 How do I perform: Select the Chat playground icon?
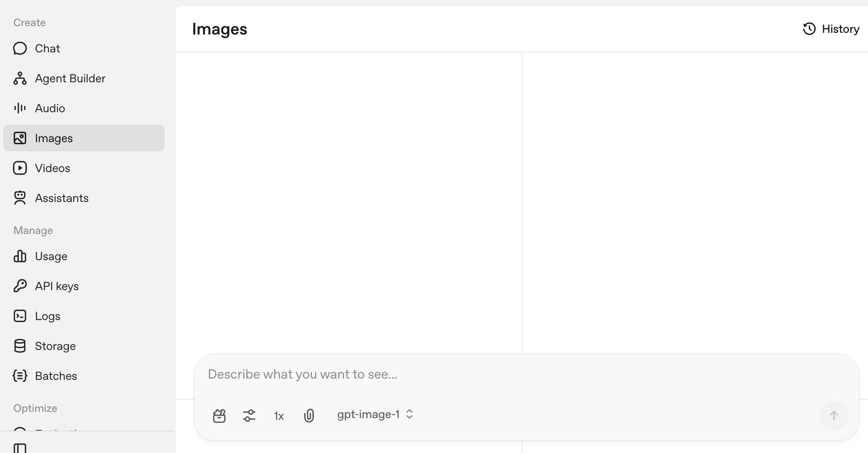click(x=20, y=48)
